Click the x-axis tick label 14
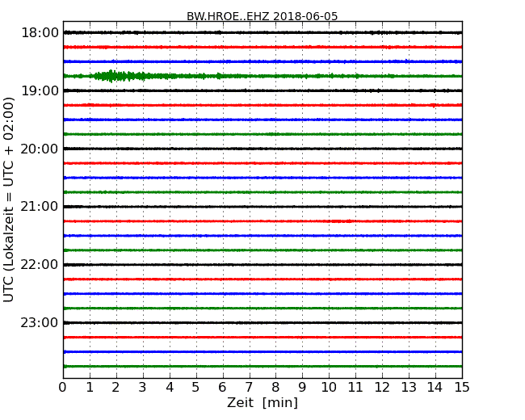The image size is (525, 420). coord(435,387)
